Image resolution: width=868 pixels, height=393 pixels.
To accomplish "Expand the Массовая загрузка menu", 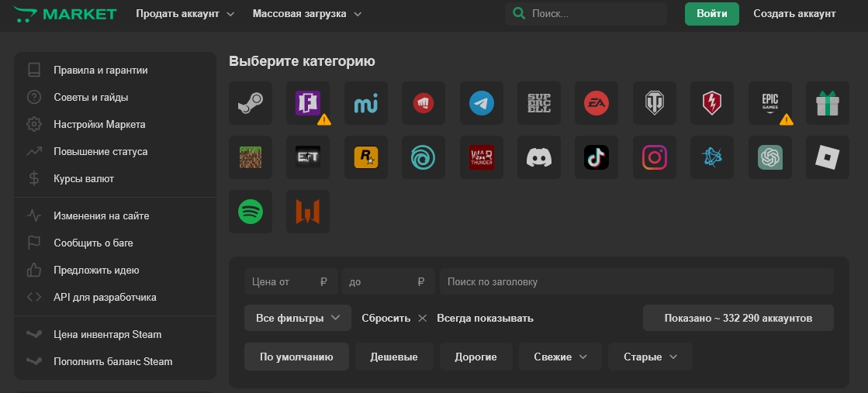I will pos(307,14).
